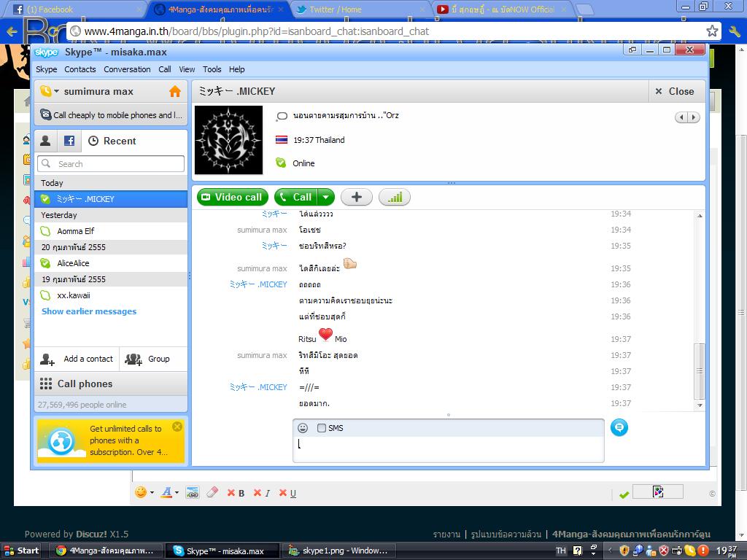This screenshot has height=560, width=747.
Task: Click the TH language indicator in tray
Action: coord(561,551)
